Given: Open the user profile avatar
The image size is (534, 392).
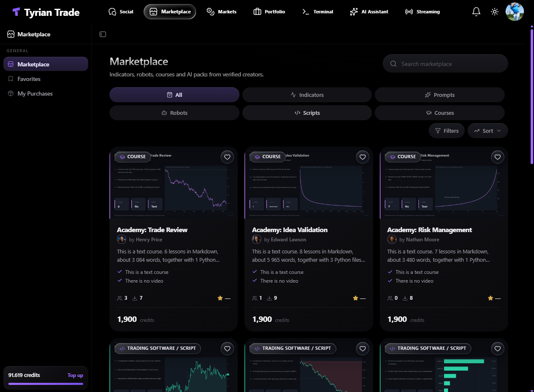Looking at the screenshot, I should point(515,12).
